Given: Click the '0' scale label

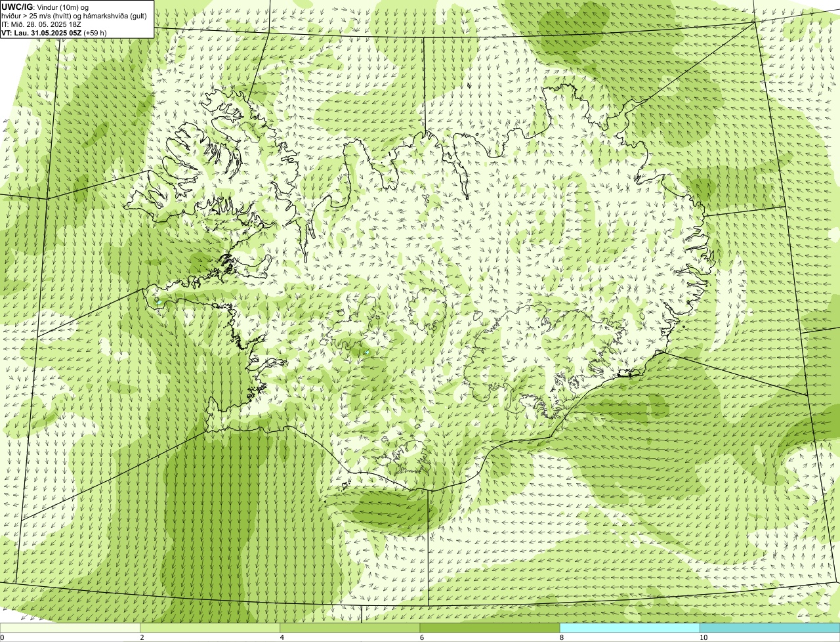Looking at the screenshot, I should pyautogui.click(x=3, y=637).
